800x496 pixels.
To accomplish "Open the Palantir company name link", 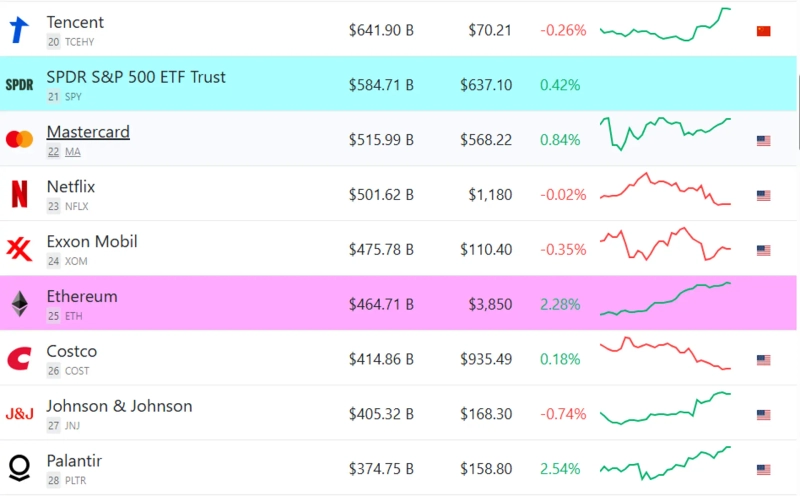I will [74, 461].
